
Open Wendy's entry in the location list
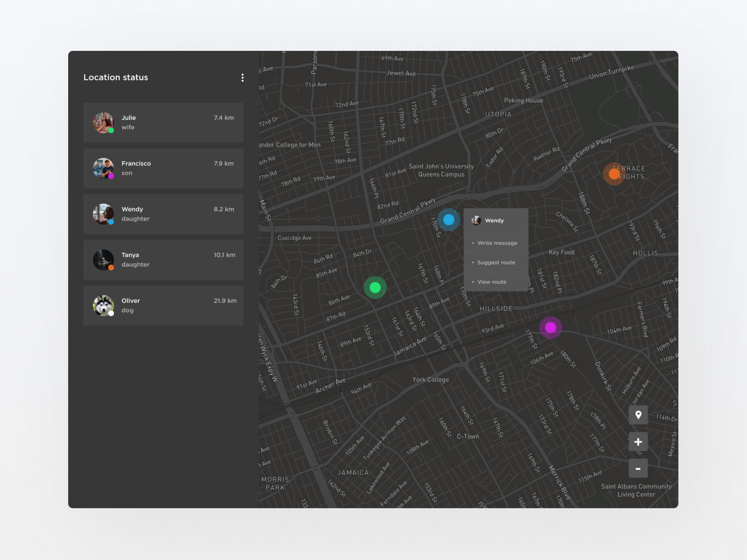163,214
